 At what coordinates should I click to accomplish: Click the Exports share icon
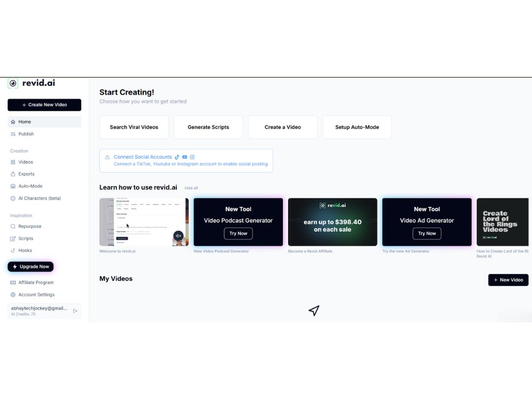13,174
